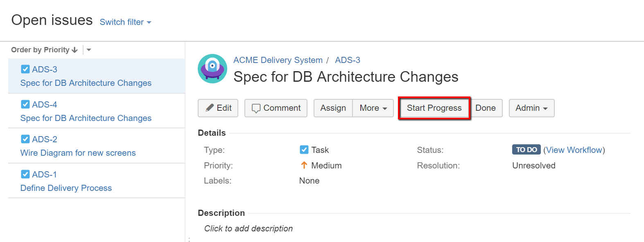Open ADS-4 Spec for DB Architecture Changes summary
This screenshot has height=242, width=644.
tap(86, 118)
